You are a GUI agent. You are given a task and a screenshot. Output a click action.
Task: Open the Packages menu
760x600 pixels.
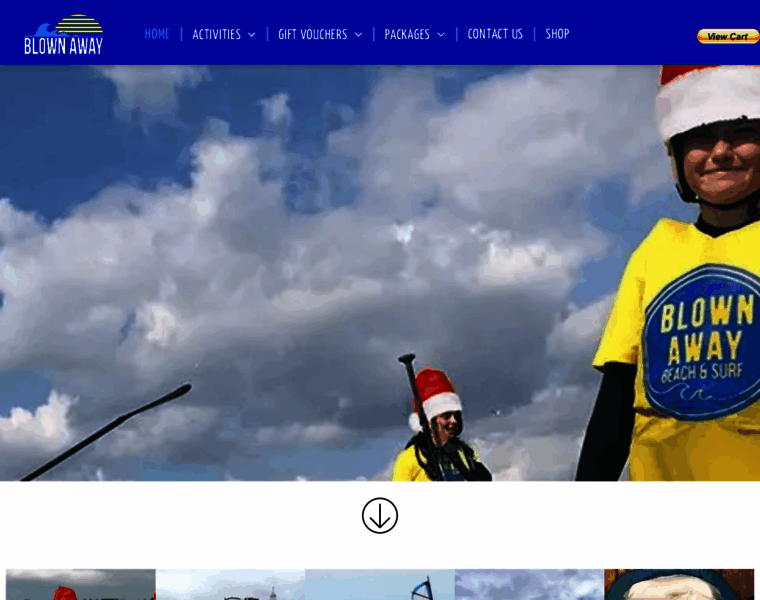point(407,34)
